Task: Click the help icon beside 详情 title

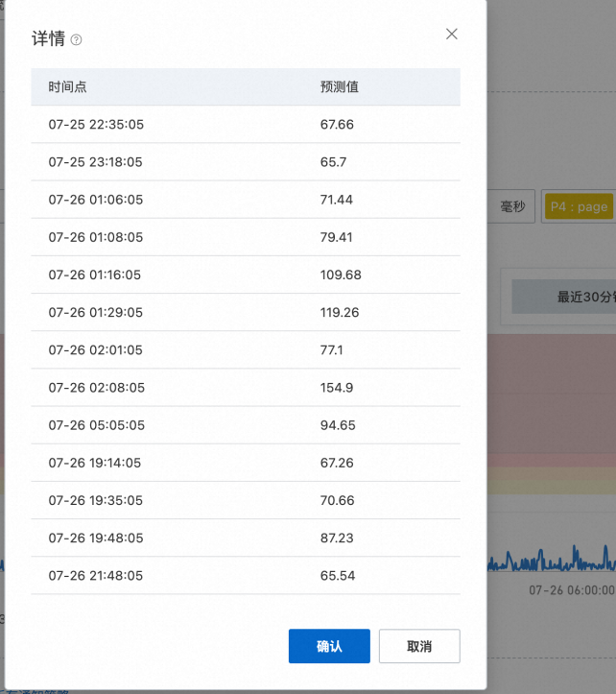Action: pyautogui.click(x=77, y=40)
